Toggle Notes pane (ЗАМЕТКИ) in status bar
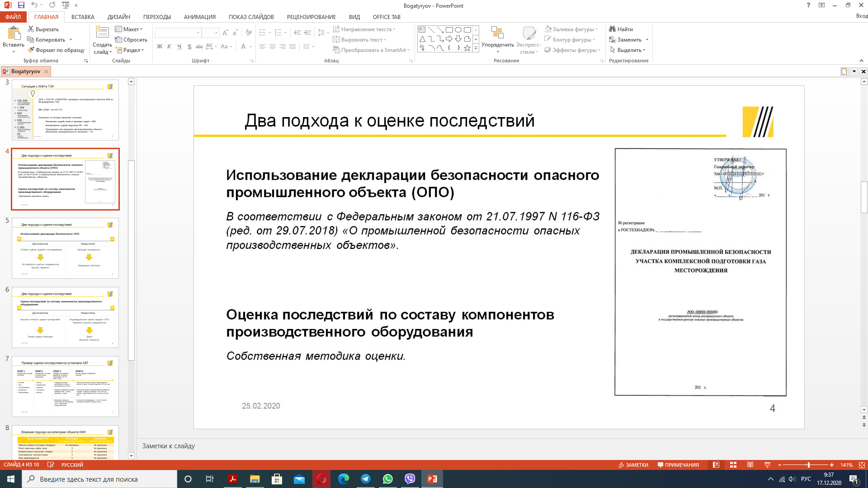 coord(633,465)
